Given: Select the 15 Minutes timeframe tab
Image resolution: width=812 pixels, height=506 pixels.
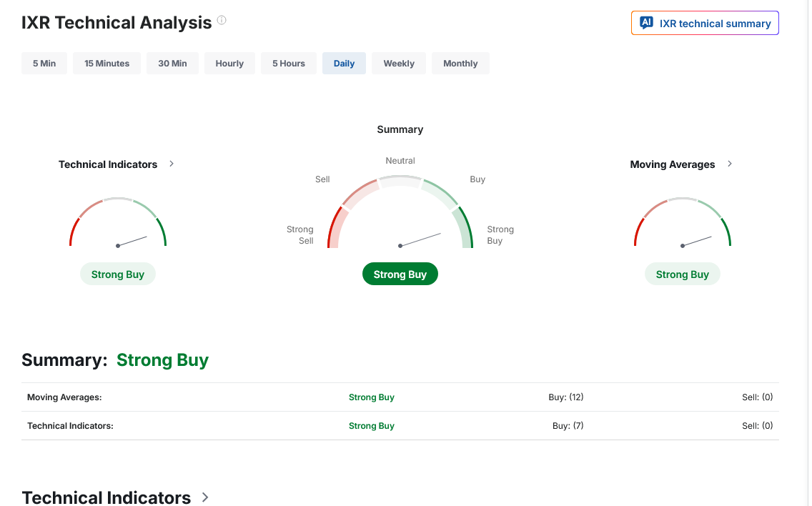Looking at the screenshot, I should click(x=107, y=63).
